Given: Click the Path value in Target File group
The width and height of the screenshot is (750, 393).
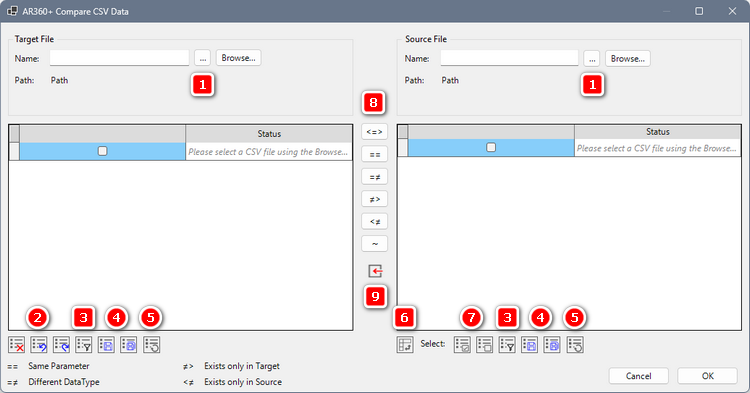Looking at the screenshot, I should coord(59,80).
